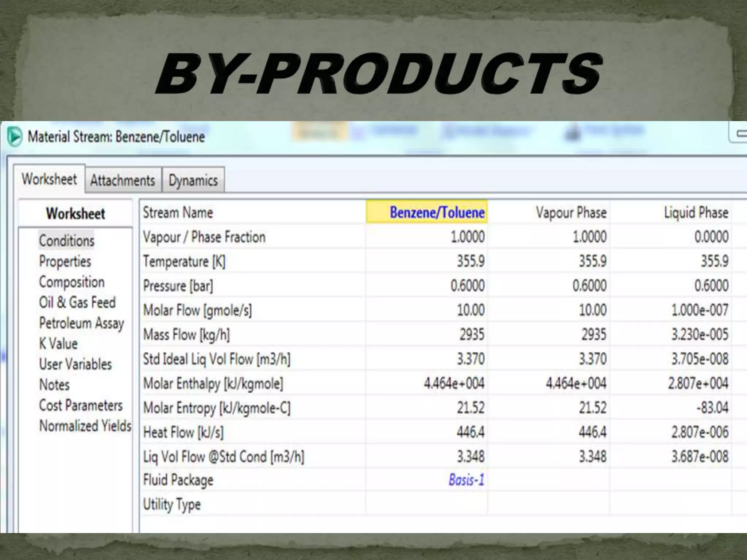The width and height of the screenshot is (747, 560).
Task: Select liquid phase enthalpy 2.807e+004
Action: click(x=698, y=383)
